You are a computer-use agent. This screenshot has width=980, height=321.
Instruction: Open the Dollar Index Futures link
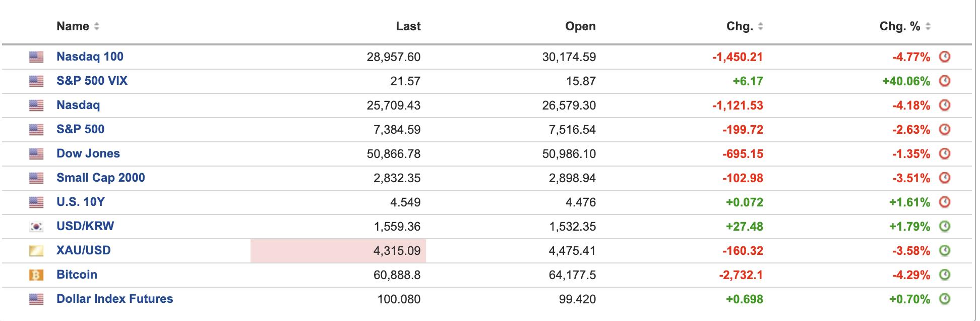click(115, 299)
